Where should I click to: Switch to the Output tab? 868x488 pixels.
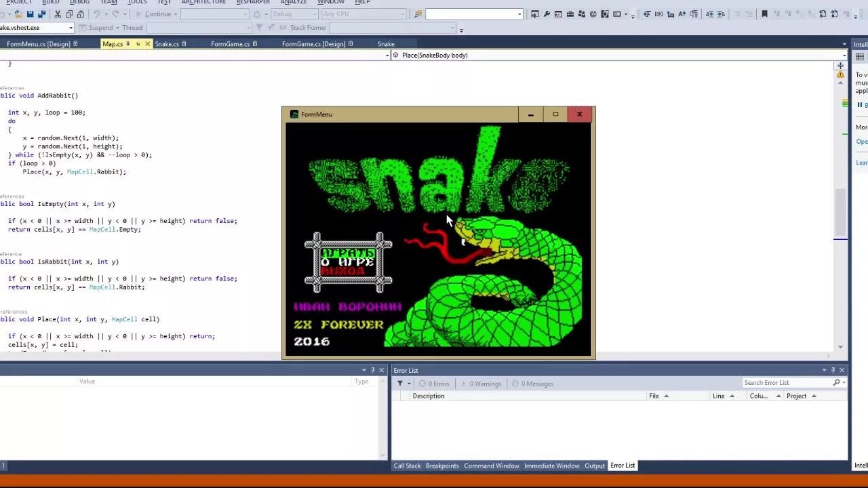[x=595, y=466]
